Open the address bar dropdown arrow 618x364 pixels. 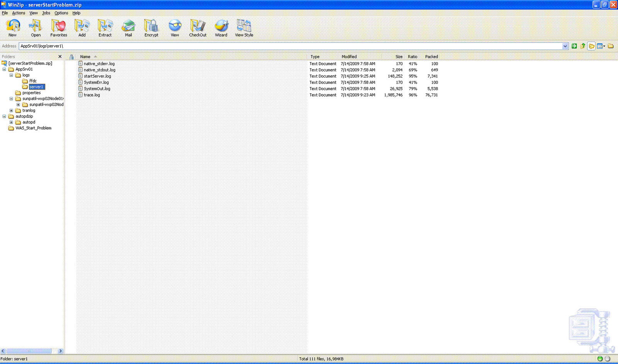coord(565,46)
